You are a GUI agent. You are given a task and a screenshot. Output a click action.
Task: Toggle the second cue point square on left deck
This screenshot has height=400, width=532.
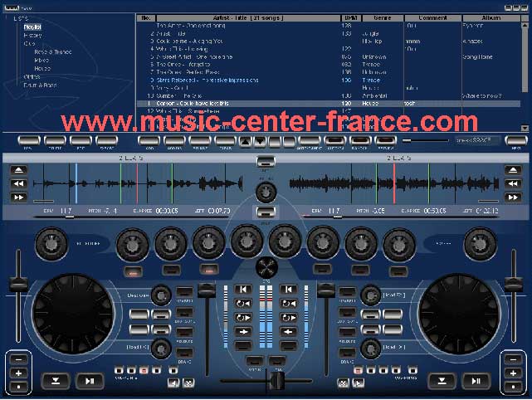tap(131, 370)
